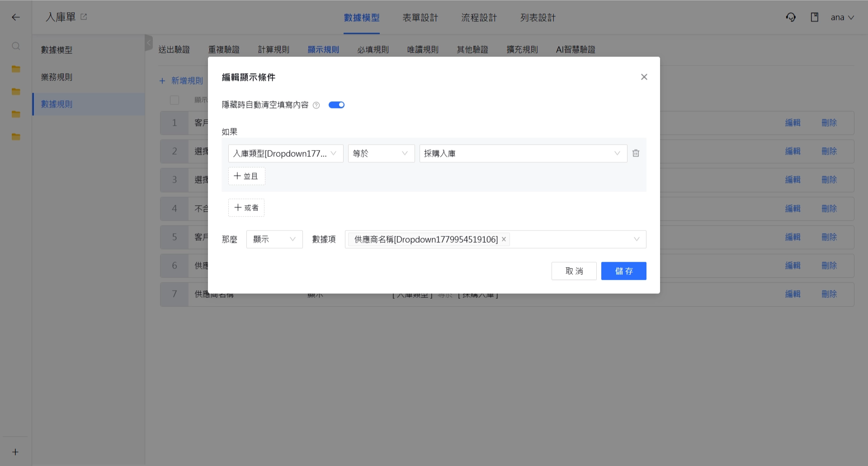Open the 重複驗證 tab

(x=224, y=49)
